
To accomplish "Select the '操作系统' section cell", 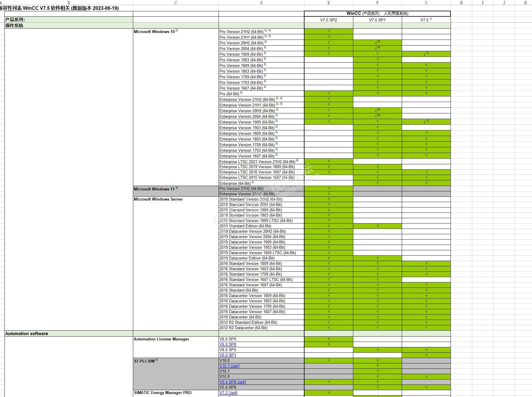I will pos(69,26).
